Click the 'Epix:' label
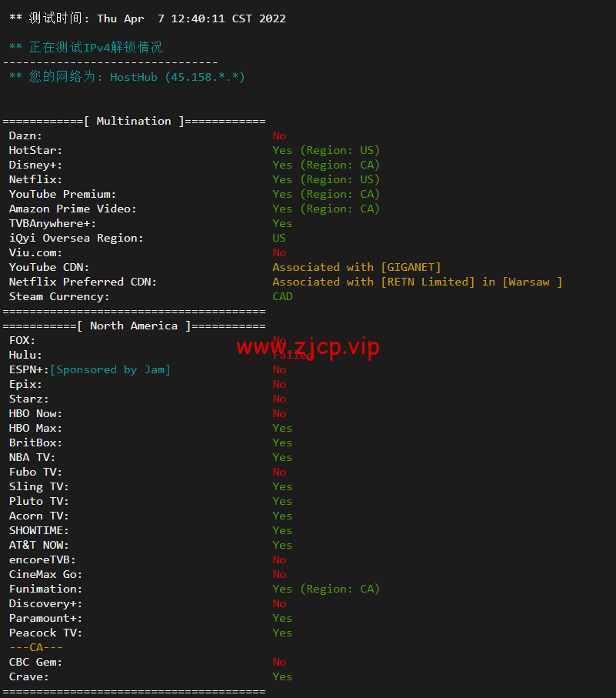Image resolution: width=616 pixels, height=698 pixels. point(25,385)
